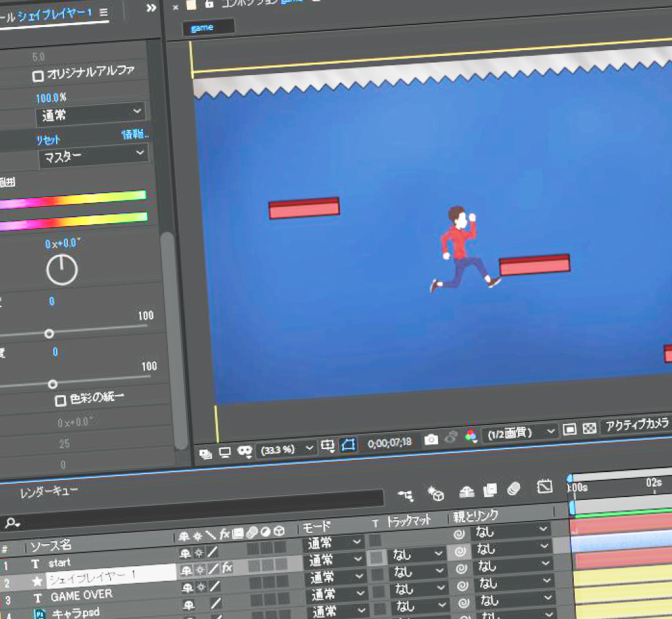The width and height of the screenshot is (672, 619).
Task: Click the rasterize switch on シェイプレイヤー 1
Action: coord(200,570)
